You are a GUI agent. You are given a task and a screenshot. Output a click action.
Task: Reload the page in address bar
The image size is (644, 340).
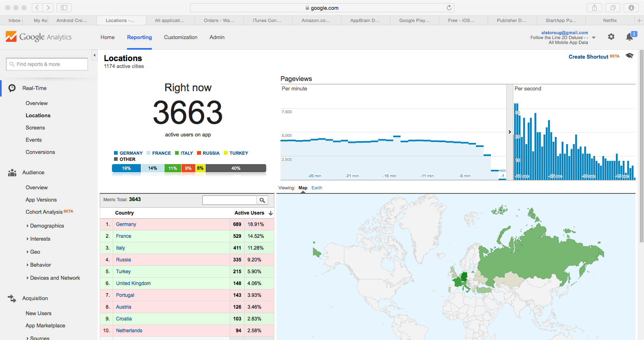pos(449,8)
